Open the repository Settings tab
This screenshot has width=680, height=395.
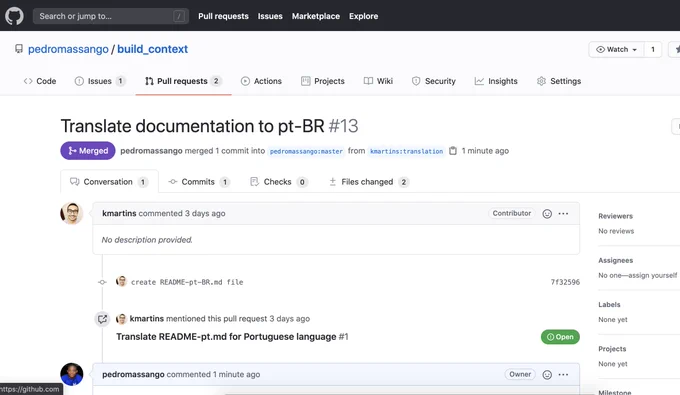pos(559,81)
